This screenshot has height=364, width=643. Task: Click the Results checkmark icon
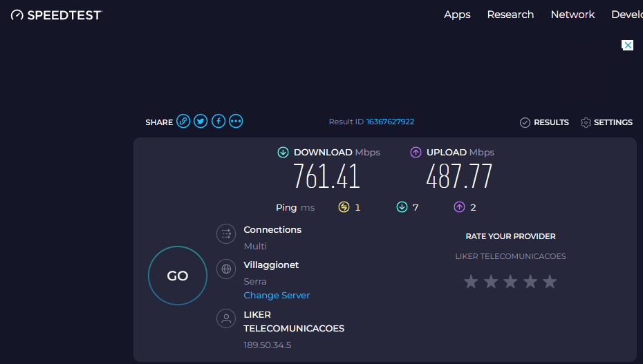pyautogui.click(x=525, y=122)
